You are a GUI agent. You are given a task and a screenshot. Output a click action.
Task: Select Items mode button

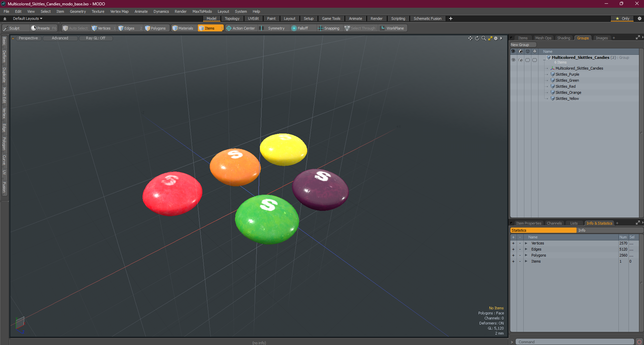pos(210,28)
